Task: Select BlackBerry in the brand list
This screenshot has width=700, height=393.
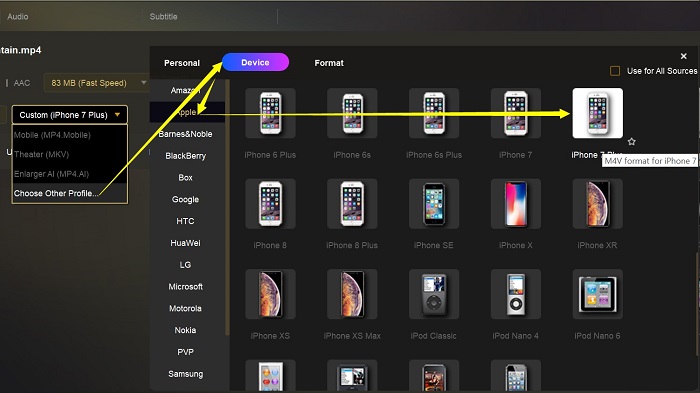Action: [187, 156]
